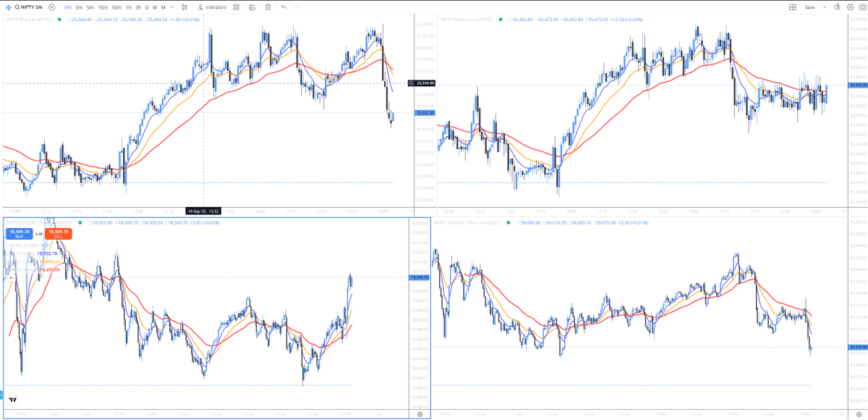Open the replay/alert checkbox-pencil tool
Viewport: 868px width, 420px height.
click(252, 7)
